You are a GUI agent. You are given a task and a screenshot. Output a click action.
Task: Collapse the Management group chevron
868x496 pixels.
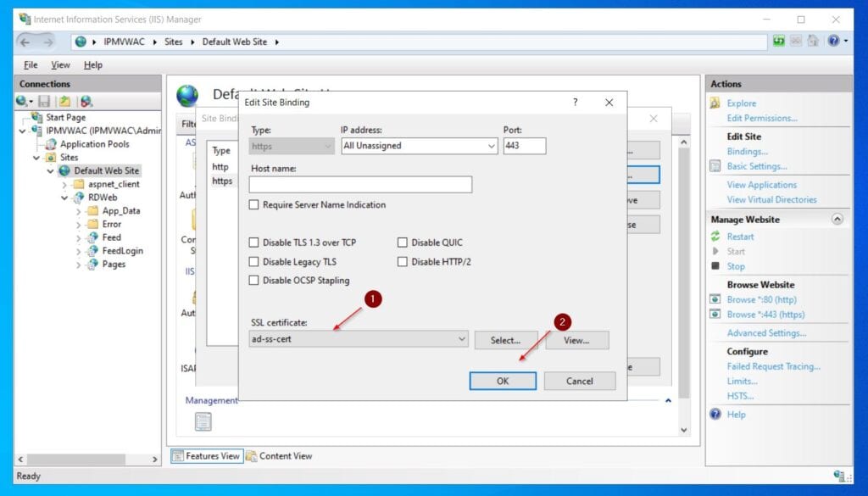tap(668, 400)
